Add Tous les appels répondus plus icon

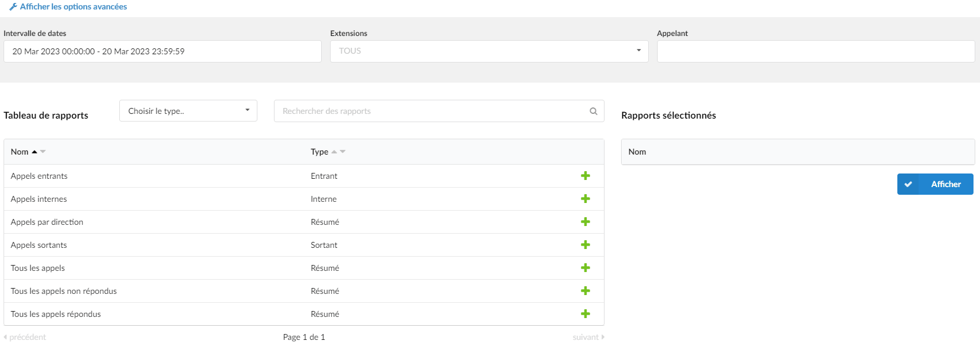pyautogui.click(x=585, y=314)
